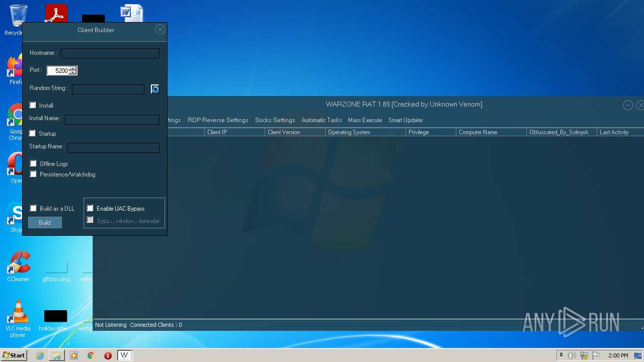Select the gifttax.png desktop file
This screenshot has height=362, width=644.
56,270
